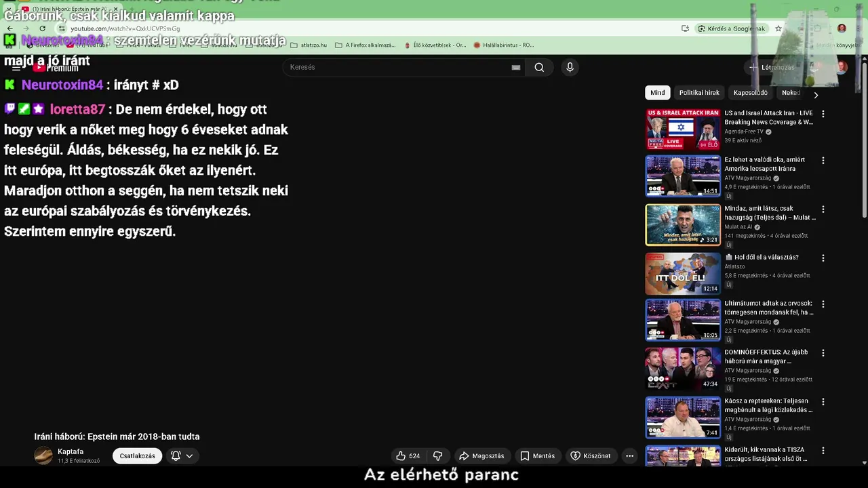868x488 pixels.
Task: Expand notification options chevron next to the bell
Action: coord(189,456)
